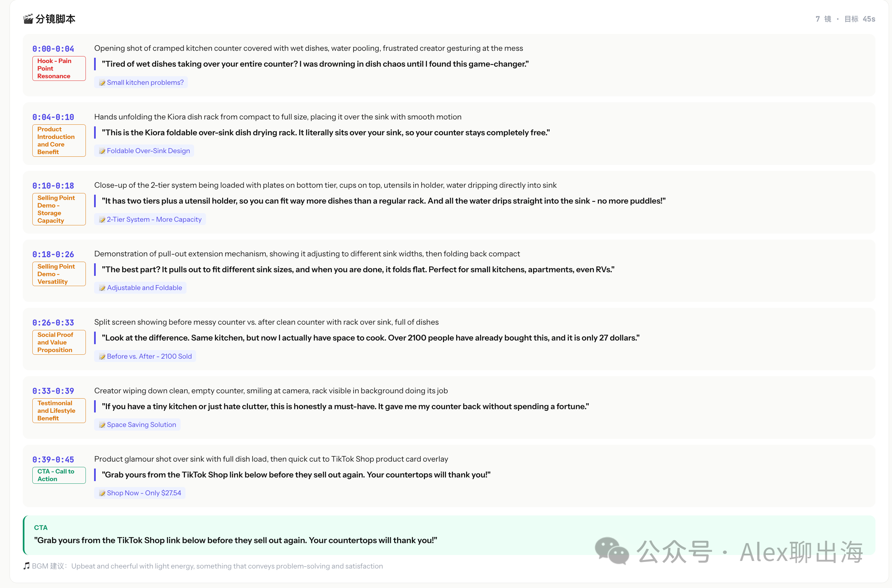Click the 'Shop Now - Only $27.54' caption text
Screen dimensions: 892x588
[144, 493]
